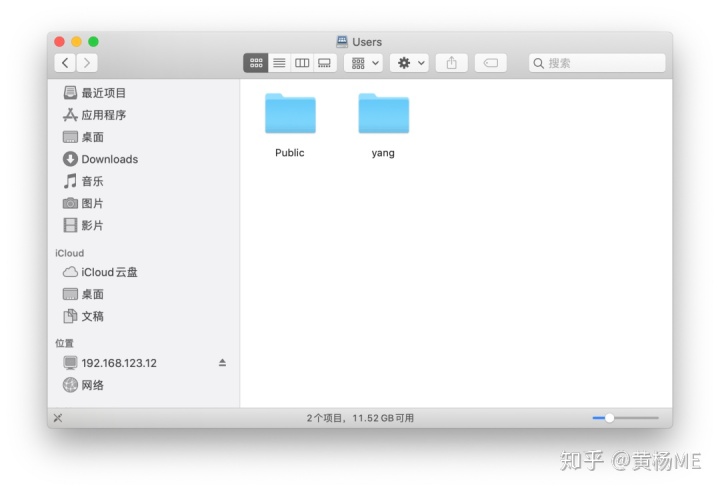Open the group-by arrangement dropdown
Viewport: 720px width, 491px height.
363,63
